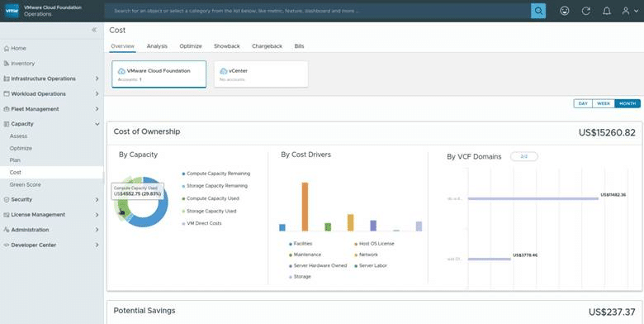Open the feedback smiley icon

[565, 11]
